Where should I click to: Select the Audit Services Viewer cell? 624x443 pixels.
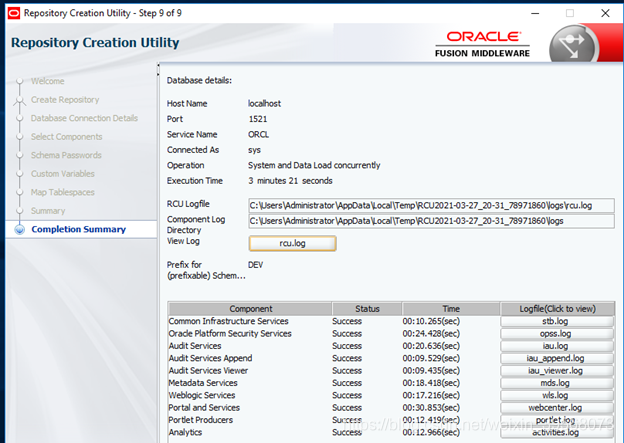click(x=208, y=371)
